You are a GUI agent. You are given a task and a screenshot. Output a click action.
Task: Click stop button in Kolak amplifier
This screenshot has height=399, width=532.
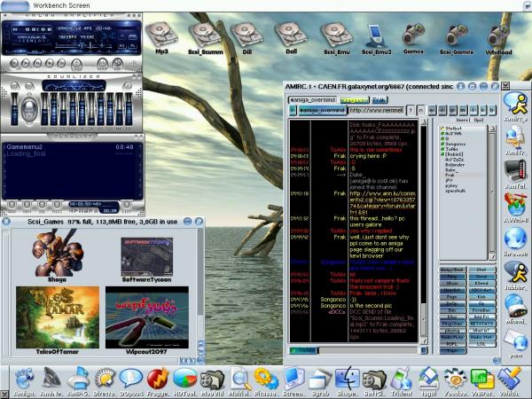click(50, 63)
